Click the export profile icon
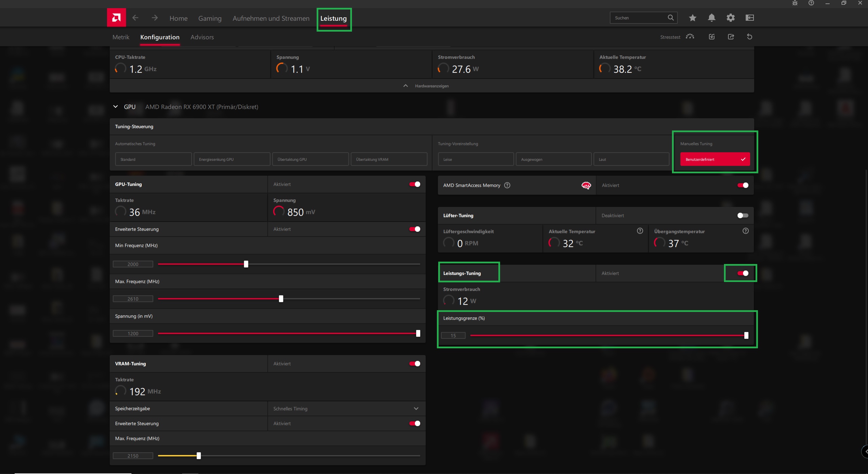This screenshot has width=868, height=474. [x=731, y=37]
